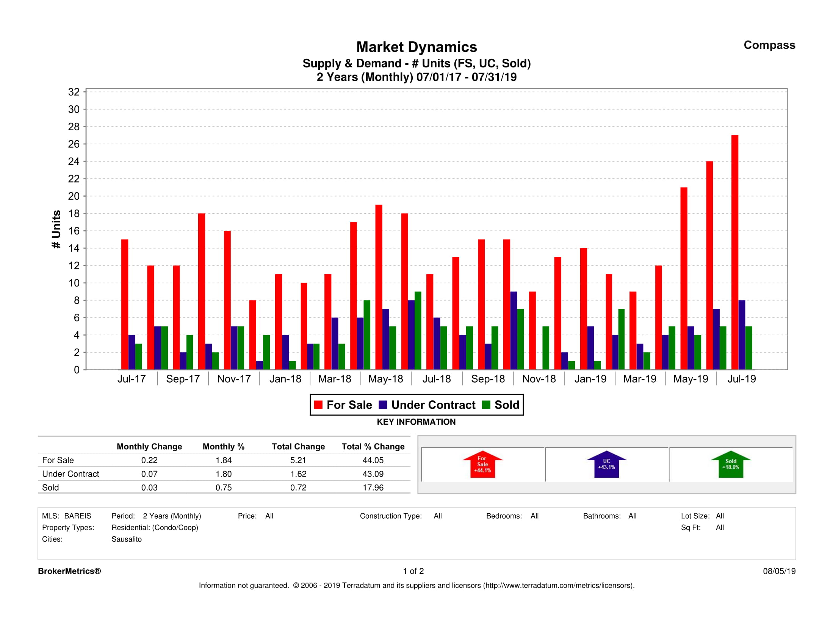The height and width of the screenshot is (644, 833).
Task: Click the Monthly Change column header
Action: pos(149,447)
